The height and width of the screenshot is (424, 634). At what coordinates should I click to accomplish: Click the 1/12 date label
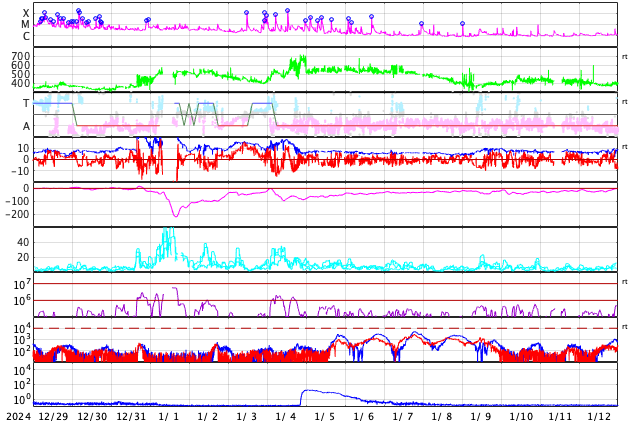click(600, 416)
